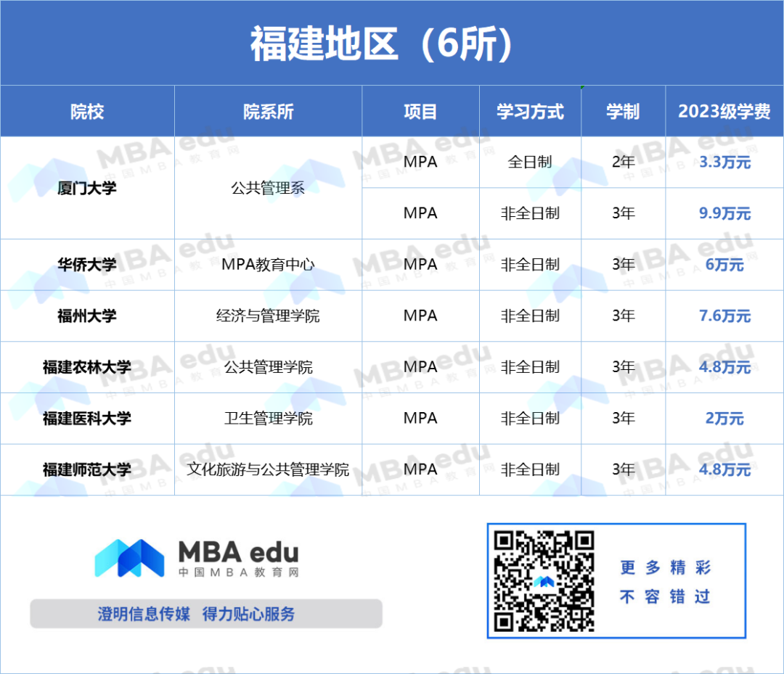This screenshot has width=784, height=674.
Task: Select the 学习方式 column header
Action: click(530, 112)
